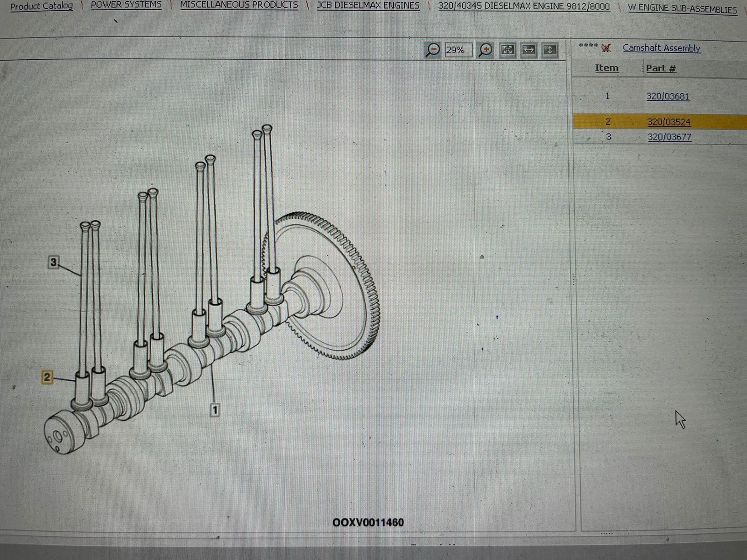Open part number 320/03681
Screen dimensions: 747x560
tap(668, 97)
